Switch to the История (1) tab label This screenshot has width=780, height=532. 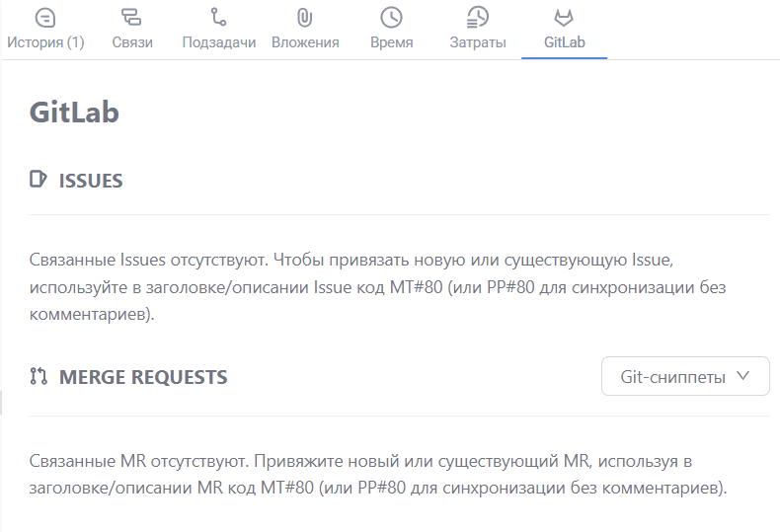[45, 42]
